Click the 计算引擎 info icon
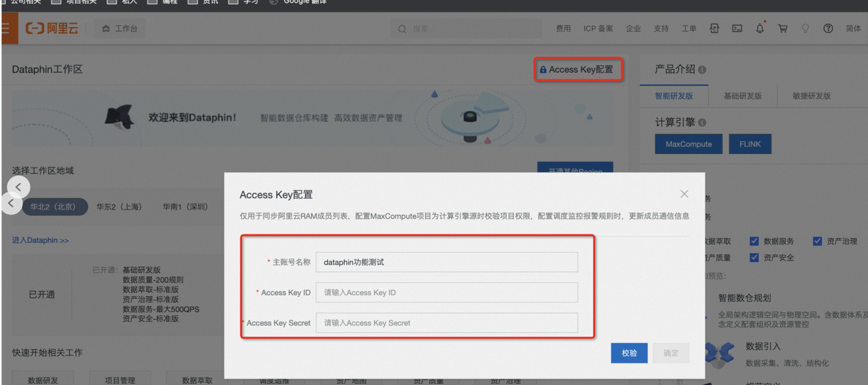The image size is (868, 385). point(702,123)
